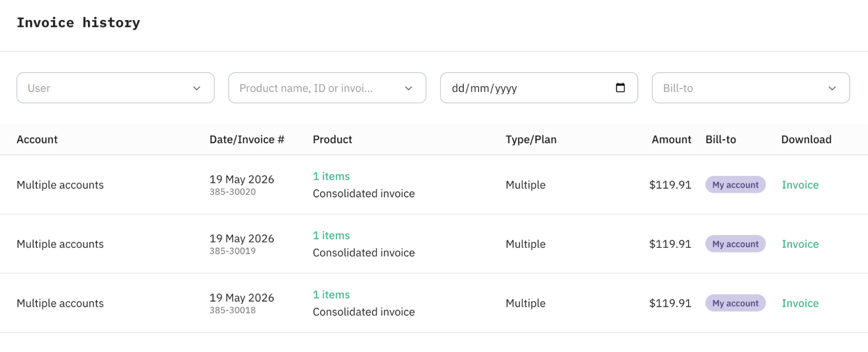Click $119.91 amount in row 385-30019

pos(670,244)
